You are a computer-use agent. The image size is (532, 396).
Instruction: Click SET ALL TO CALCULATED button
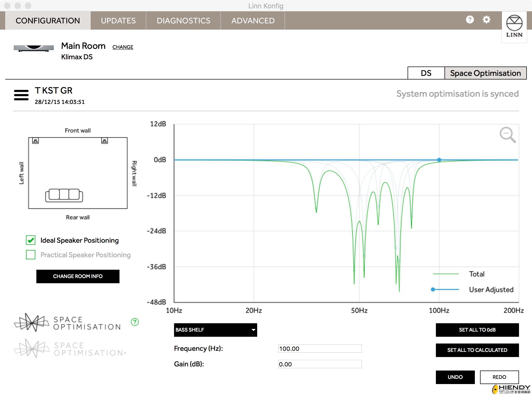tap(477, 350)
